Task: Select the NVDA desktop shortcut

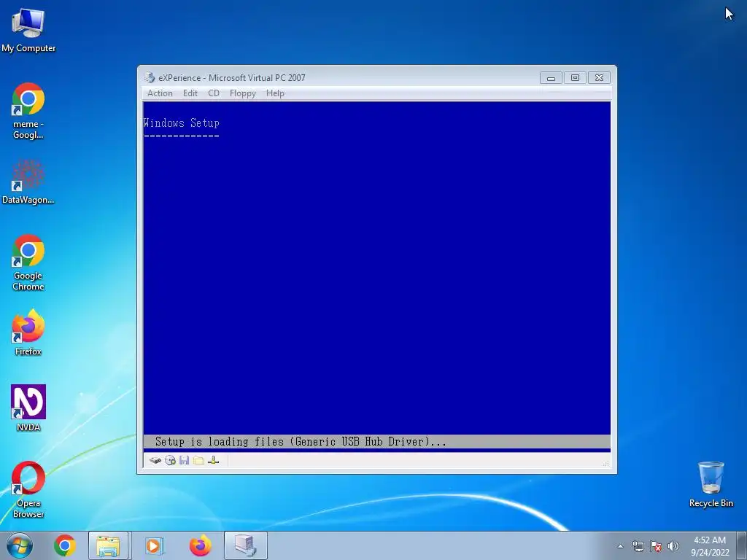Action: pos(28,408)
